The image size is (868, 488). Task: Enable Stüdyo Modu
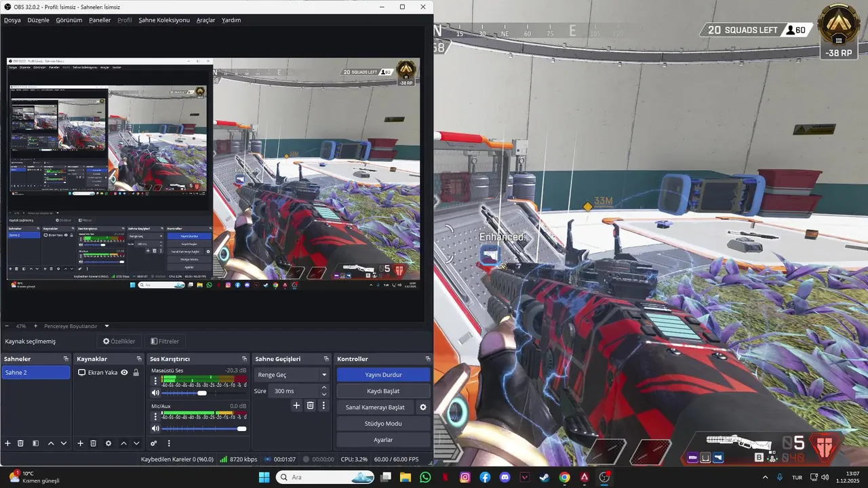(383, 424)
